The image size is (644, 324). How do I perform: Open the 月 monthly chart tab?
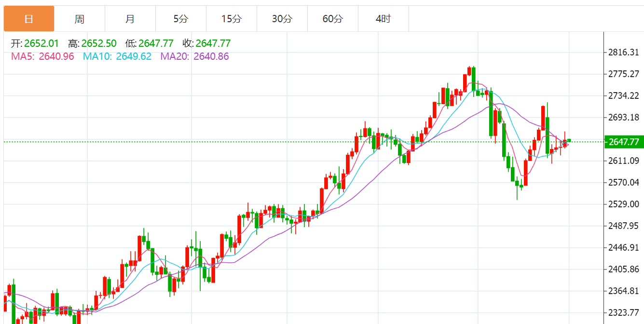130,19
